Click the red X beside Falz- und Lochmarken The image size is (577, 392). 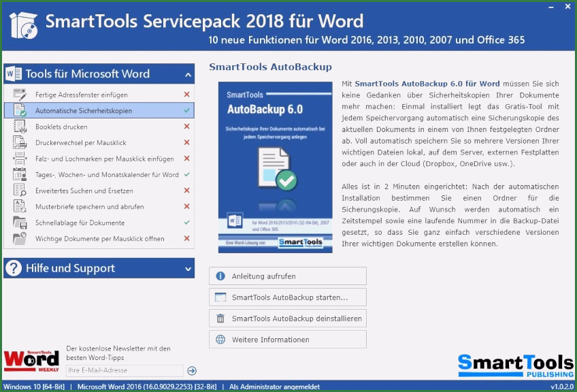[x=187, y=159]
